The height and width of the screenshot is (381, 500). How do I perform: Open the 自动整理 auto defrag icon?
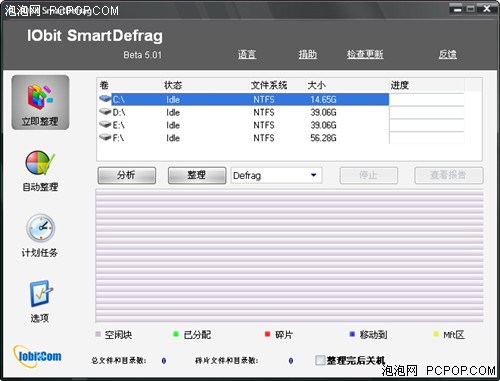point(40,163)
